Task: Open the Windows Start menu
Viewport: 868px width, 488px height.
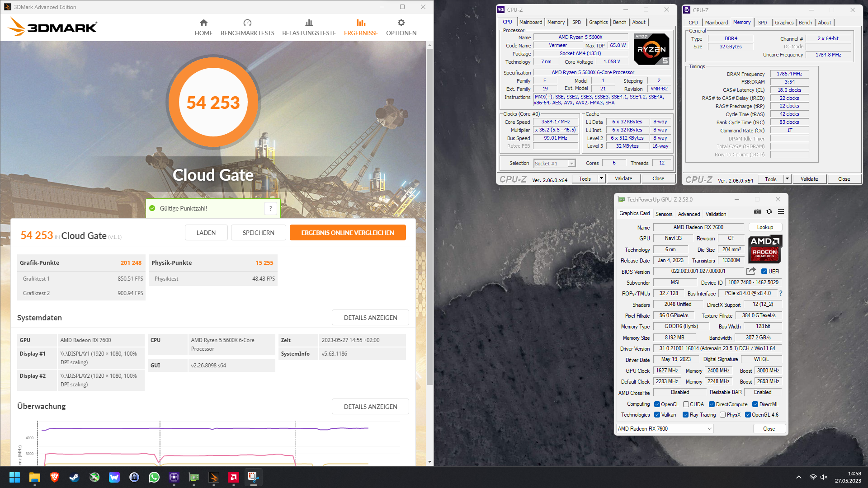Action: tap(14, 477)
